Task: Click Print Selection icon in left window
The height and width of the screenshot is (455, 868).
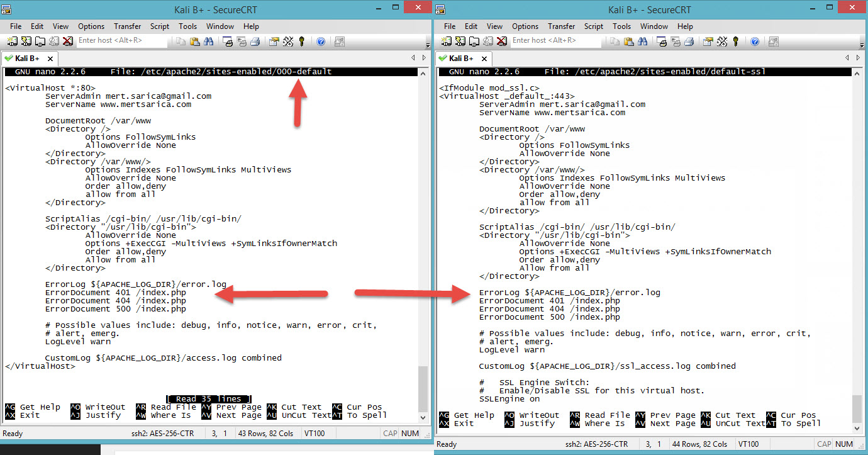Action: click(x=242, y=42)
